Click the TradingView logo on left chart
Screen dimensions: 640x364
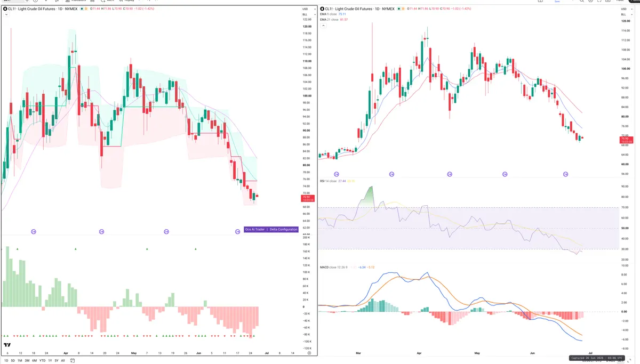coord(7,345)
